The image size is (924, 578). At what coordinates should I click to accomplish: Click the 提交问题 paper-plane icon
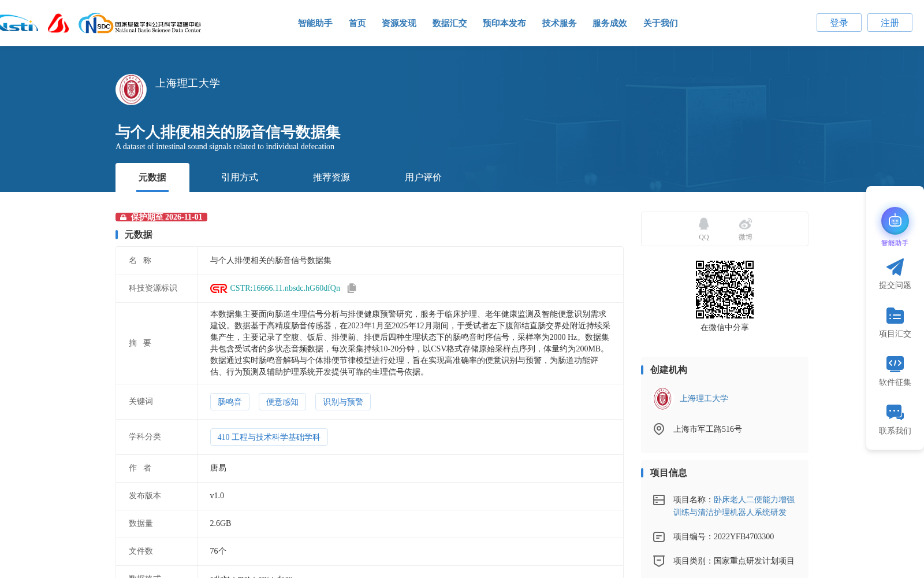click(x=895, y=267)
